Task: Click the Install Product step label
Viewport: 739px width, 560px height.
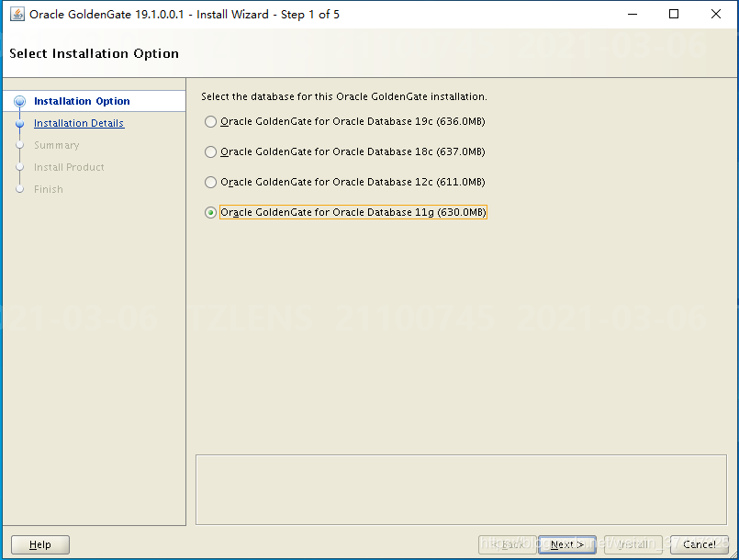Action: [69, 167]
